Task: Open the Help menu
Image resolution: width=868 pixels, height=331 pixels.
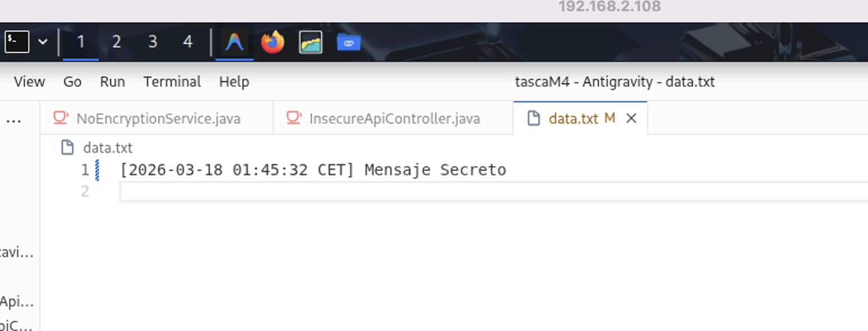Action: click(x=234, y=82)
